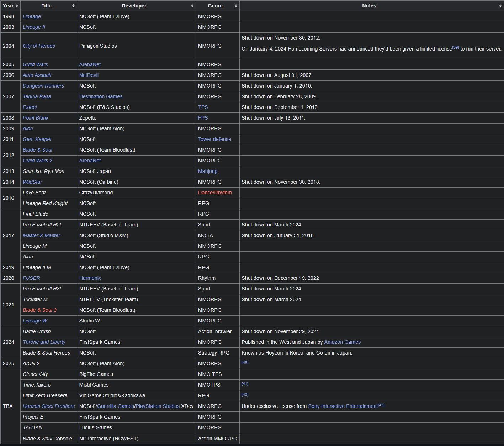Open the TPS genre link in the Exteel row
Screen dimensions: 504x446
203,107
